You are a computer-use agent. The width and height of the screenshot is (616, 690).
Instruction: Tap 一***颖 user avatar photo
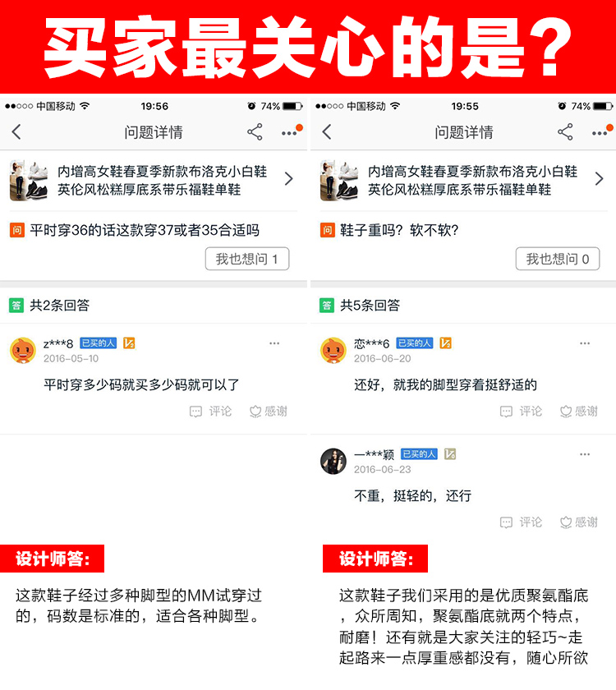click(x=333, y=461)
